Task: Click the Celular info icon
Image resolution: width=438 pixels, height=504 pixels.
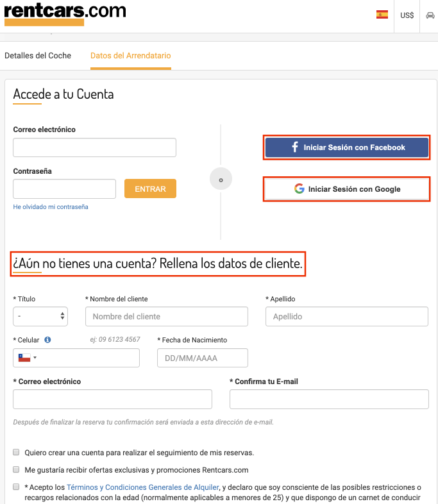Action: pos(47,340)
